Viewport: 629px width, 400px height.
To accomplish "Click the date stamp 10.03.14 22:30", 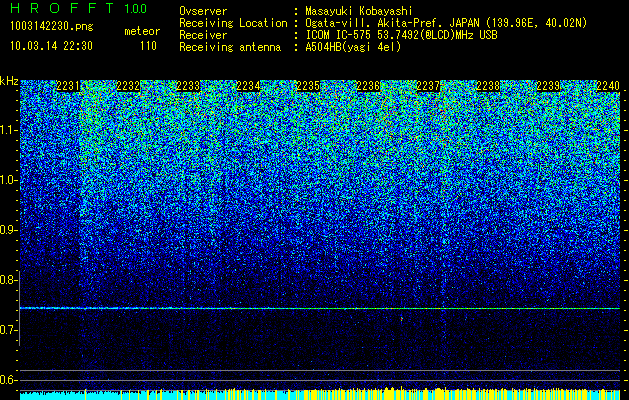I will [x=51, y=46].
